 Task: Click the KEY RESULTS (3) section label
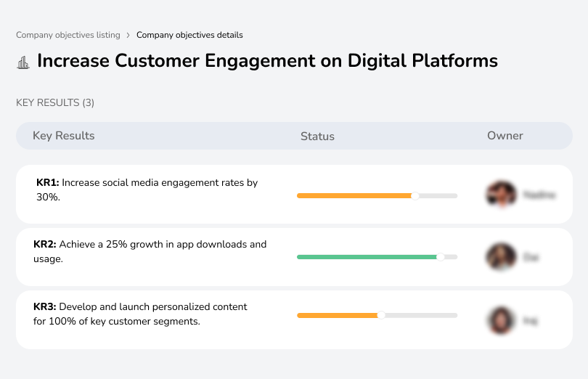(55, 103)
